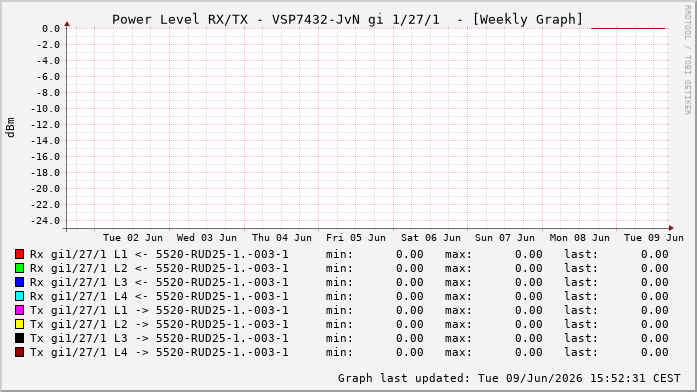
Task: Click the green Rx L2 legend swatch
Action: tap(19, 268)
